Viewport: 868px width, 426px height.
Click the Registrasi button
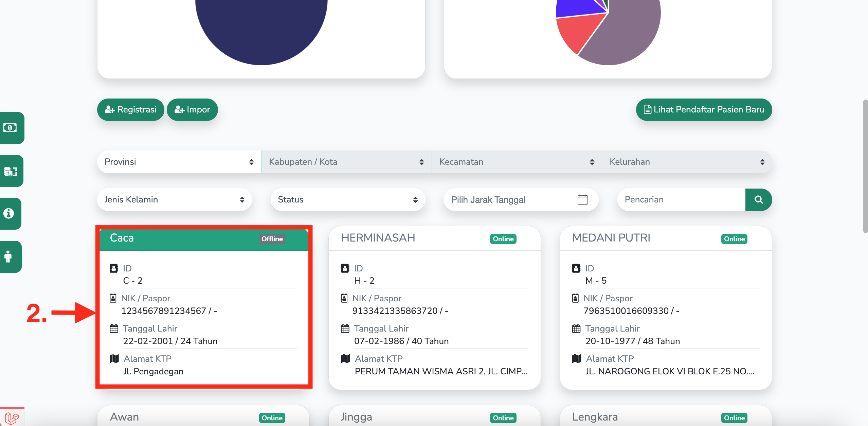(131, 109)
